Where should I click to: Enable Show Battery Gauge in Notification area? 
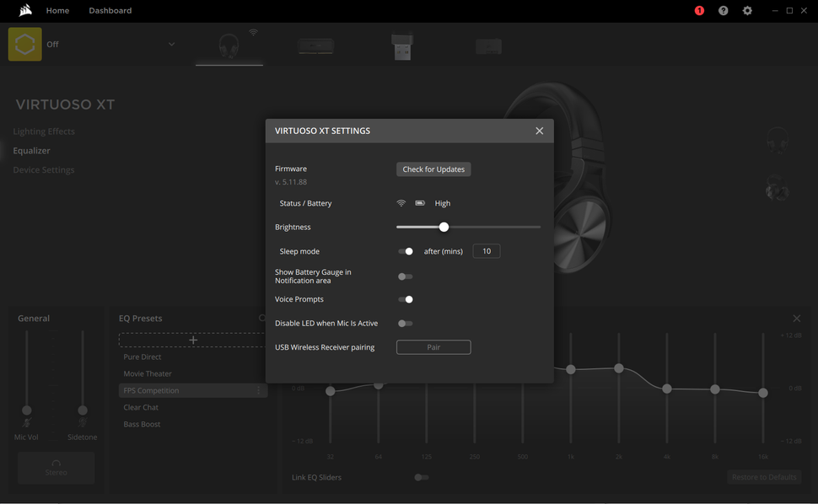tap(405, 276)
